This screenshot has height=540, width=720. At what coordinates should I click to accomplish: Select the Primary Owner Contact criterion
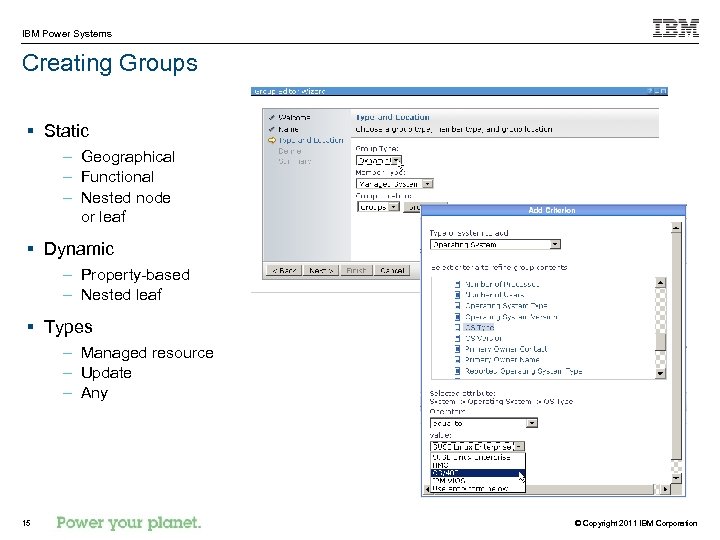coord(506,349)
